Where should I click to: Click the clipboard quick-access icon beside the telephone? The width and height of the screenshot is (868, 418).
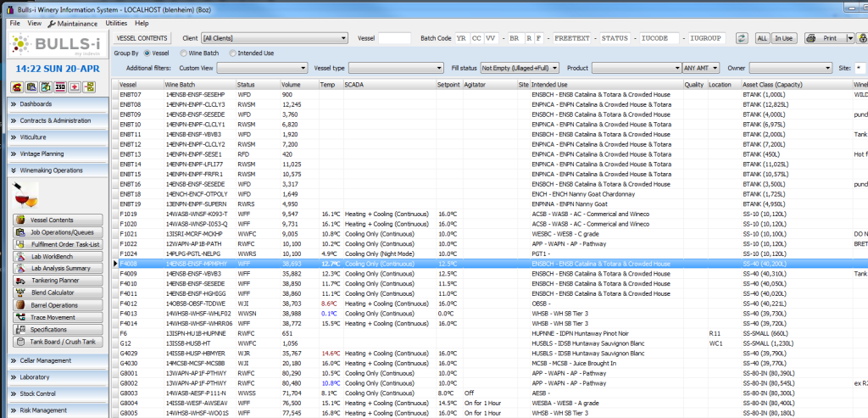point(31,87)
